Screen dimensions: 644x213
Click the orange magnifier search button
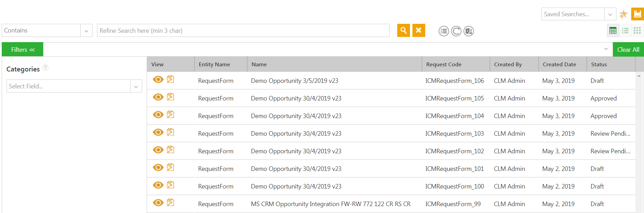pyautogui.click(x=403, y=30)
